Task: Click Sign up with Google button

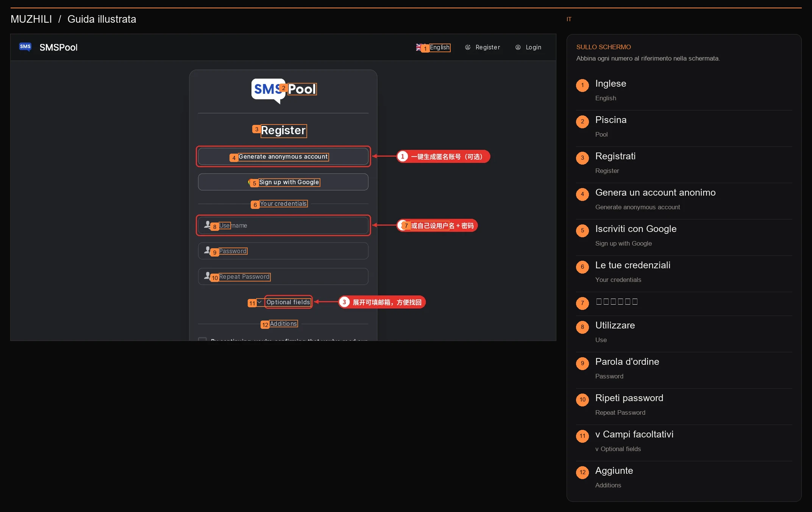Action: coord(283,182)
